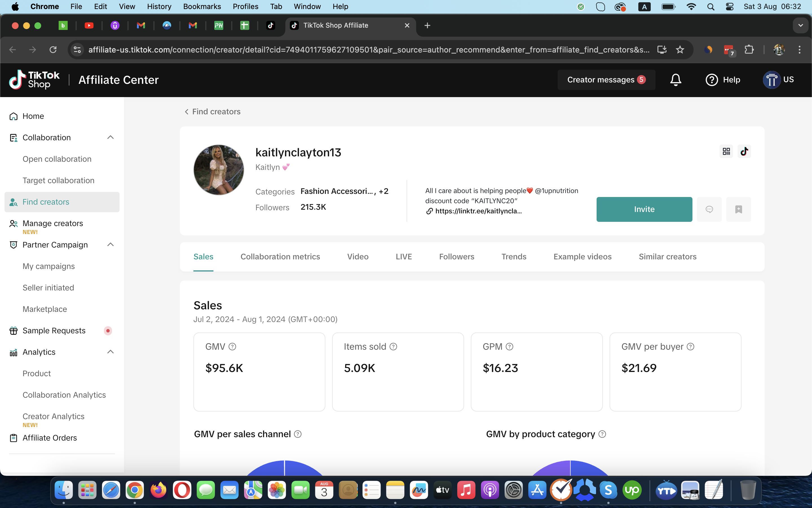Open a new browser tab
Image resolution: width=812 pixels, height=508 pixels.
(x=427, y=25)
